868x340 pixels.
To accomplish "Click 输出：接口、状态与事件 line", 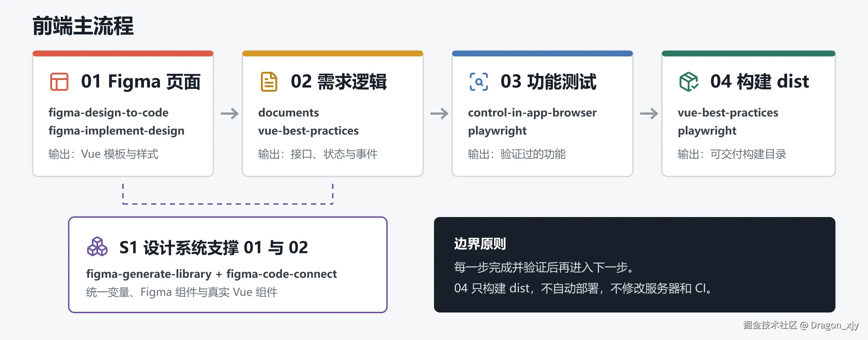I will tap(318, 154).
